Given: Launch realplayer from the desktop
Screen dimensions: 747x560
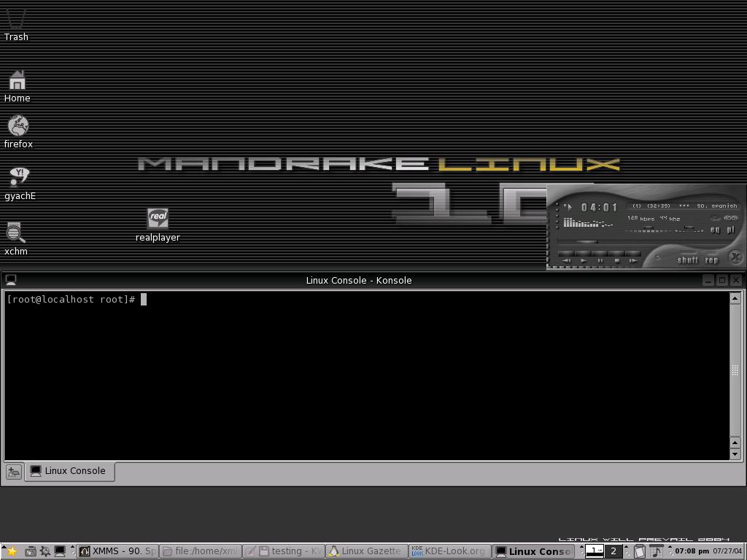Looking at the screenshot, I should point(158,225).
